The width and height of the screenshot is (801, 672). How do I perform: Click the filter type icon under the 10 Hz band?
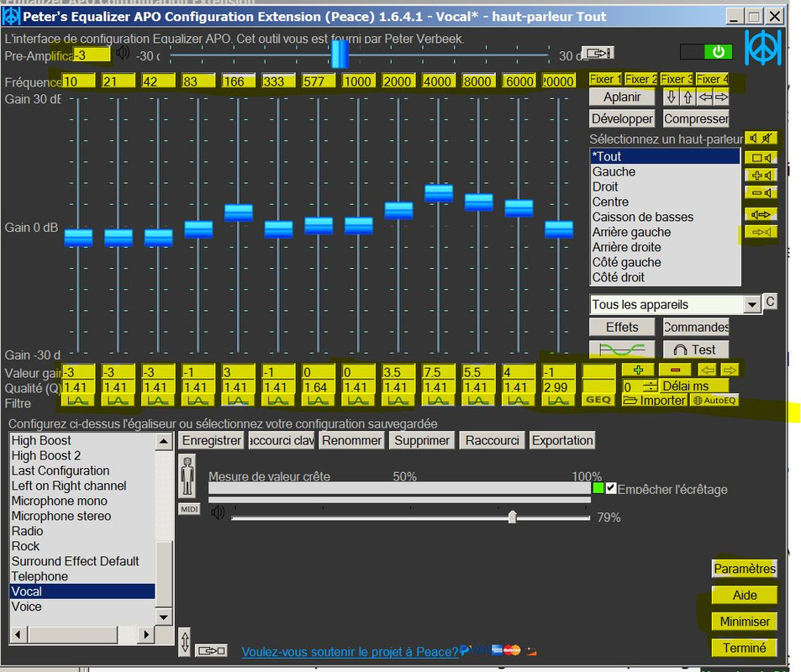[77, 402]
